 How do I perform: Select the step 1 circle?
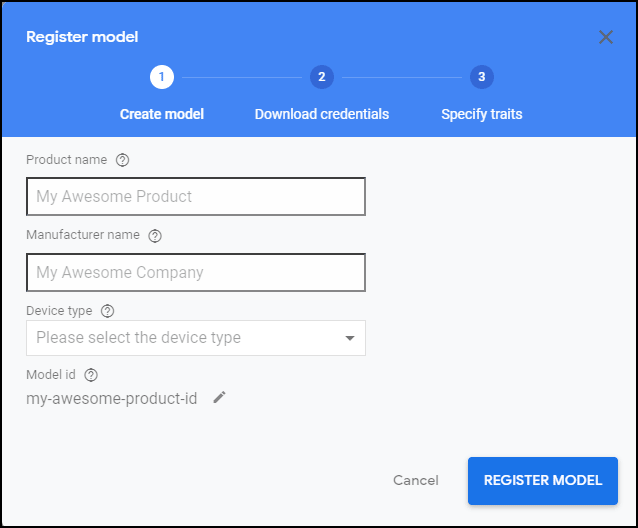[x=162, y=77]
